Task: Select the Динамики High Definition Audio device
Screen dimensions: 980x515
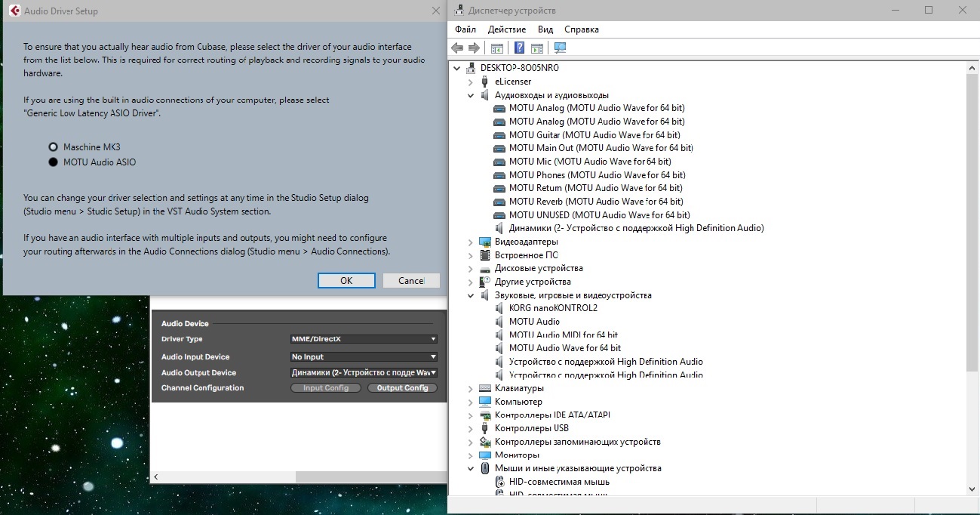Action: (636, 228)
